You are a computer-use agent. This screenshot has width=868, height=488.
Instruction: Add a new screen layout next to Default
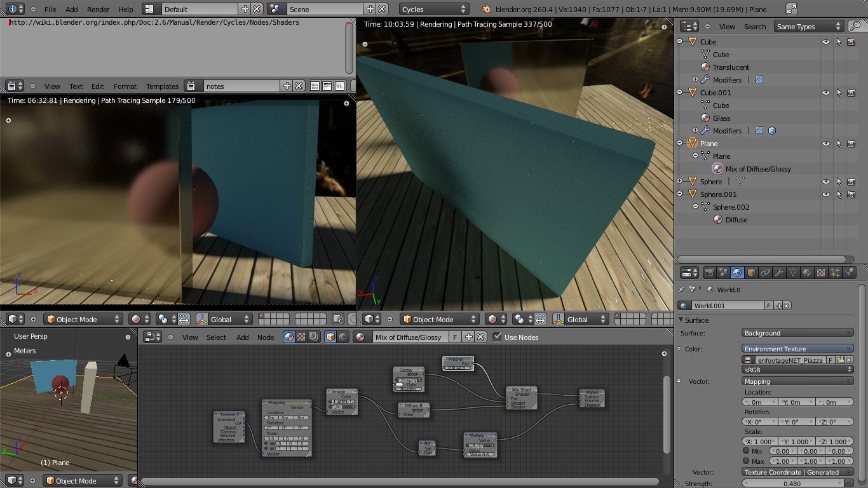pyautogui.click(x=245, y=10)
